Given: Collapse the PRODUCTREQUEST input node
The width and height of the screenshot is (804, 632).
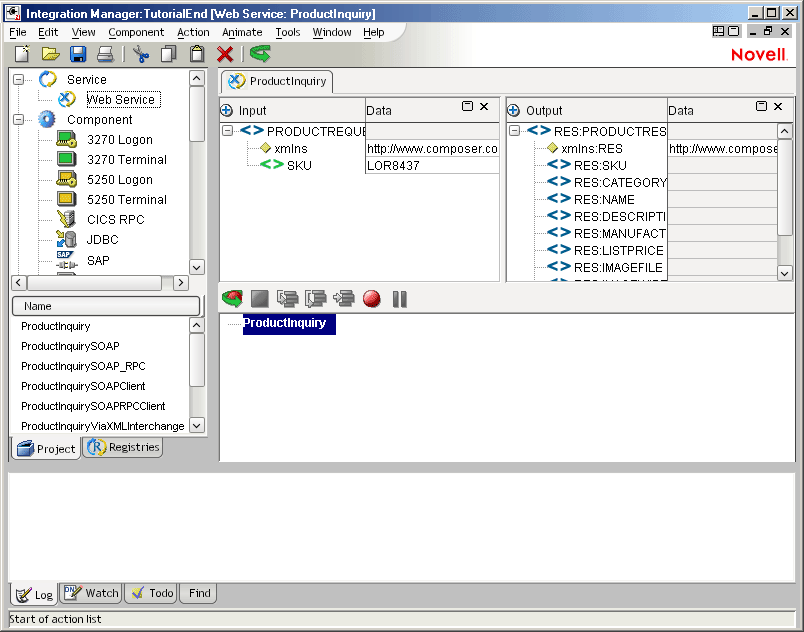Looking at the screenshot, I should pyautogui.click(x=227, y=131).
